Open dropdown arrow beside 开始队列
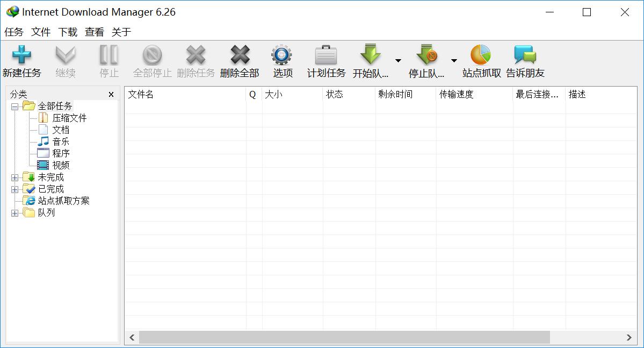Viewport: 644px width, 348px height. pyautogui.click(x=398, y=61)
